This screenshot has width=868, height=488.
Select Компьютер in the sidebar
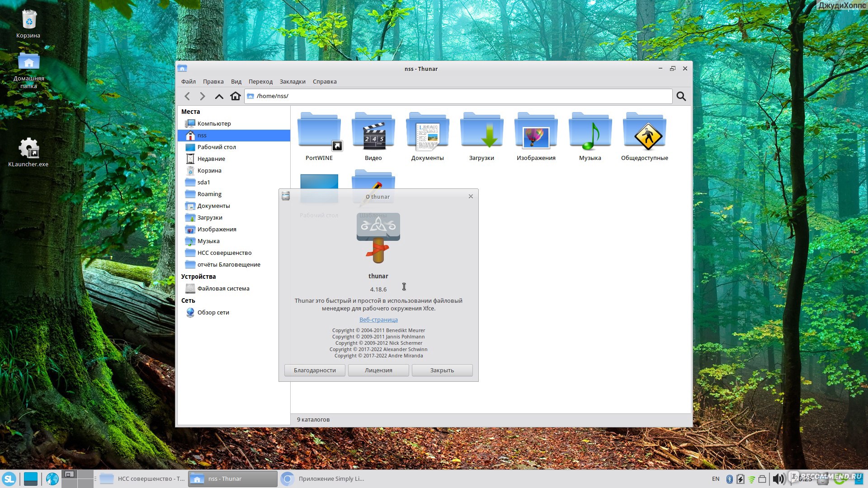pos(234,123)
